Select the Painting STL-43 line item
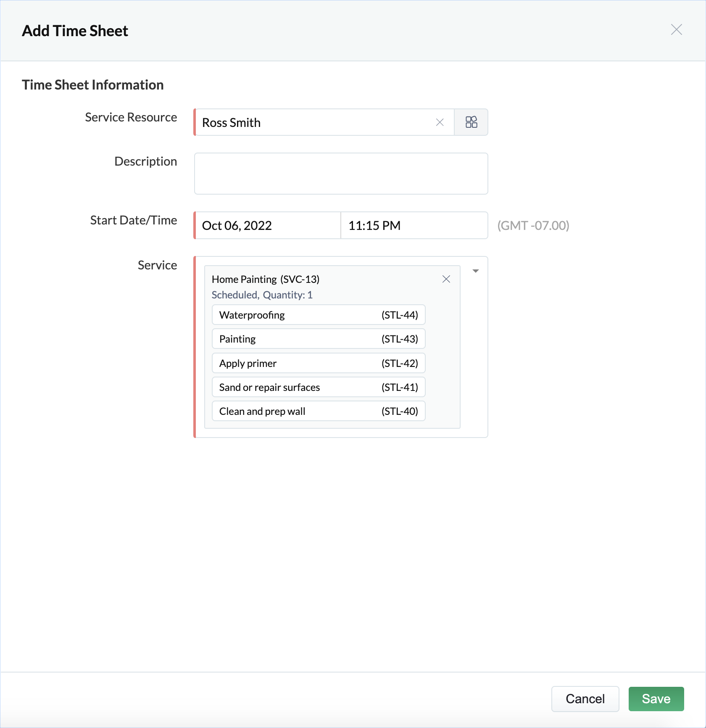 tap(319, 339)
